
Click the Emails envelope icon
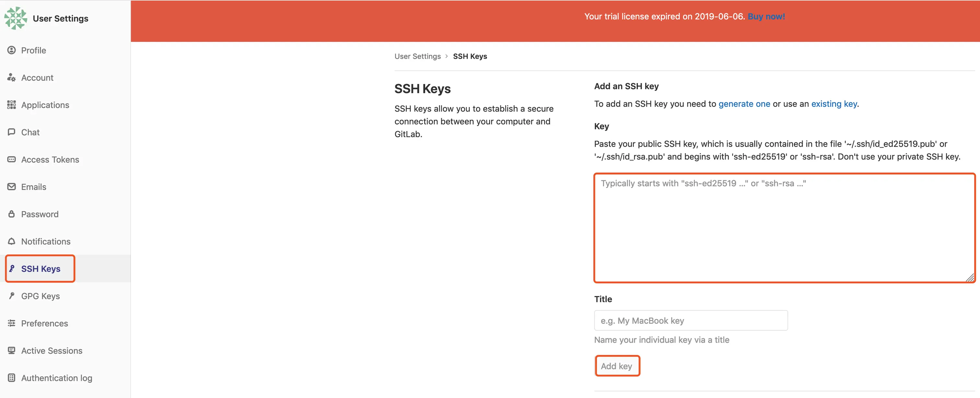(x=11, y=187)
